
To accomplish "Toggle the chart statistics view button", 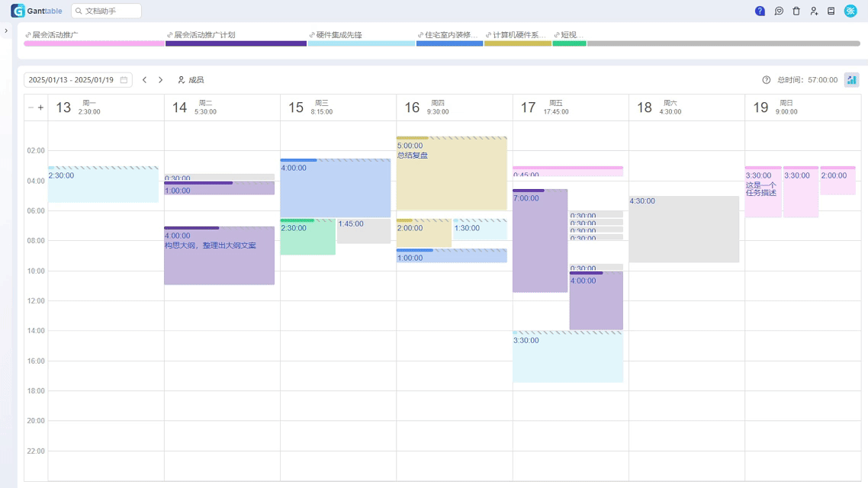I will [851, 80].
